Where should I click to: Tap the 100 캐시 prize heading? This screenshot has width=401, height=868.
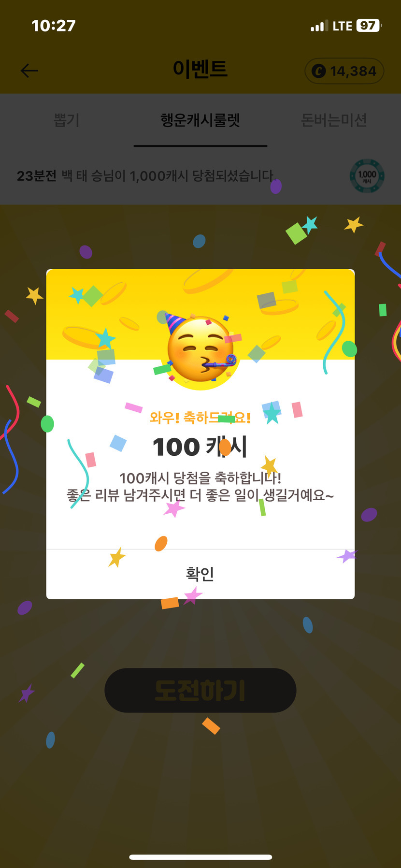(200, 447)
